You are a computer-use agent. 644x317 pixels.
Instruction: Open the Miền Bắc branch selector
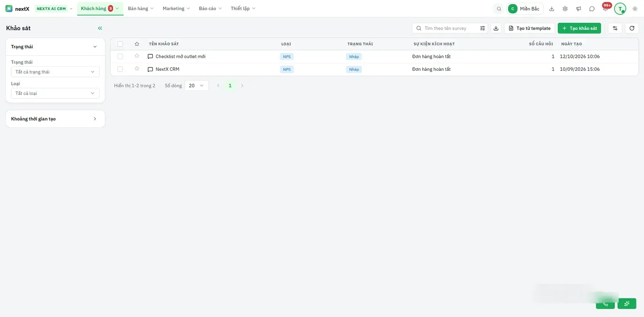click(x=525, y=8)
